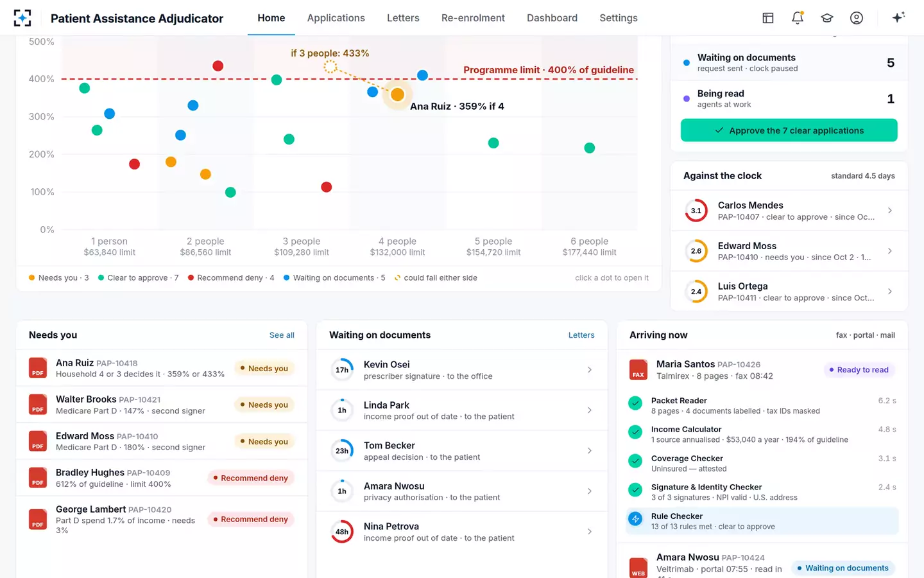924x578 pixels.
Task: Select the "Being read" status row
Action: [x=789, y=99]
